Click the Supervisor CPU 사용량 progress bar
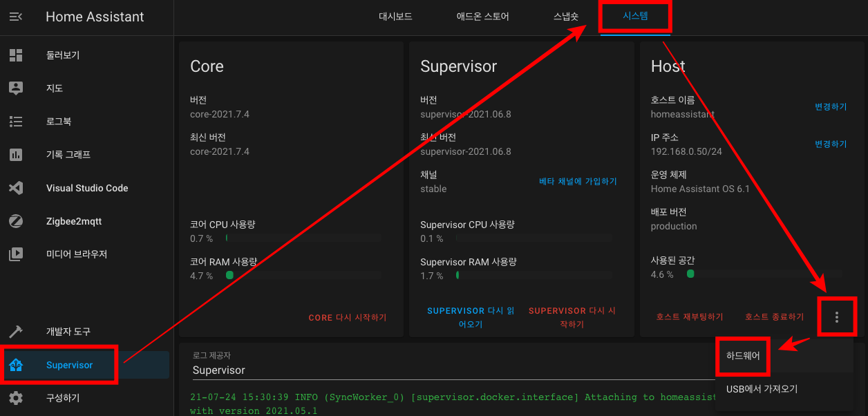 (x=534, y=238)
